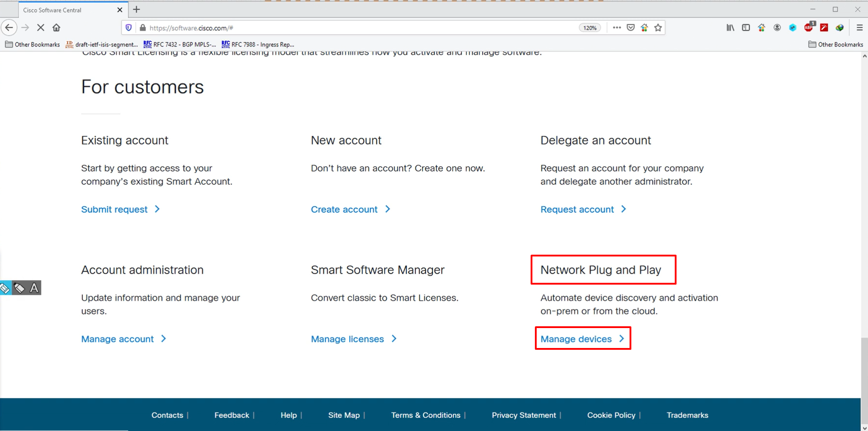Open a new tab with plus button
868x431 pixels.
137,10
